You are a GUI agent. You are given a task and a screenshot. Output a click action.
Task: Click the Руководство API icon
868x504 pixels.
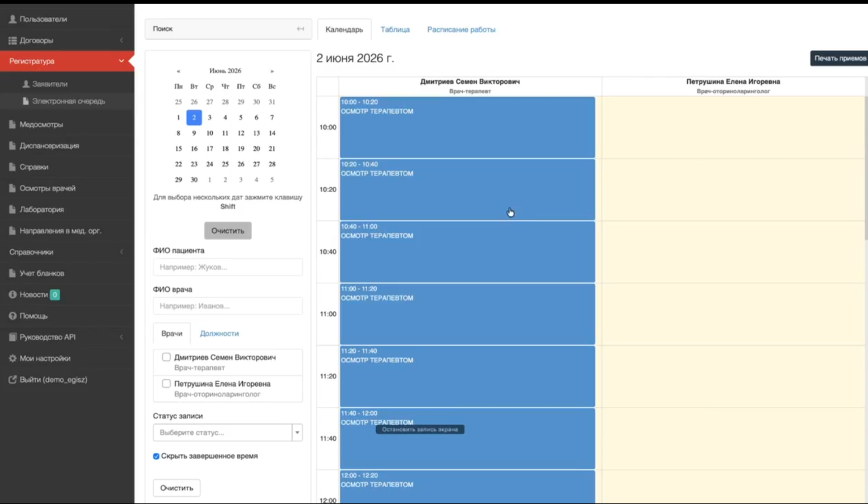coord(12,337)
